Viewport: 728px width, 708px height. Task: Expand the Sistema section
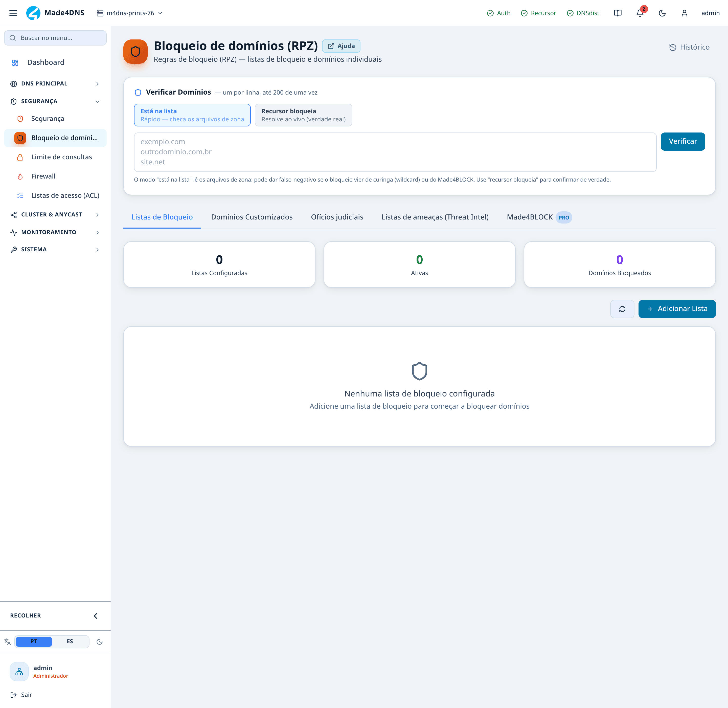[55, 250]
